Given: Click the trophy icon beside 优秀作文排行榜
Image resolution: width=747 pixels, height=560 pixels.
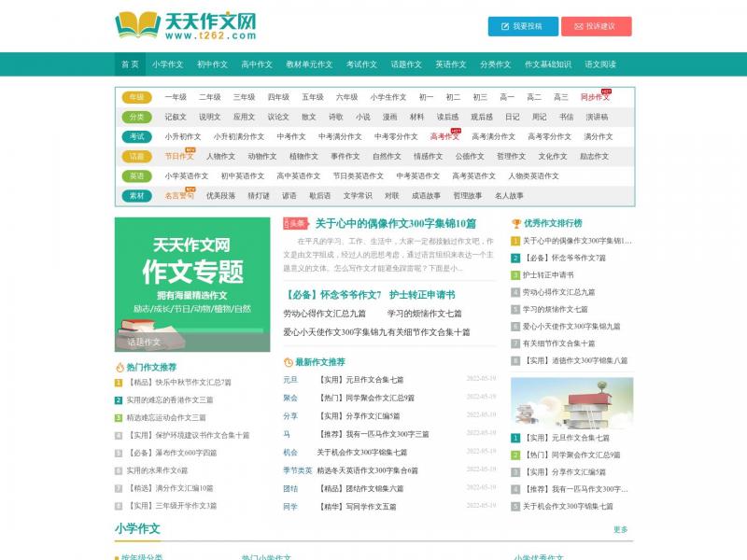Looking at the screenshot, I should pos(516,223).
